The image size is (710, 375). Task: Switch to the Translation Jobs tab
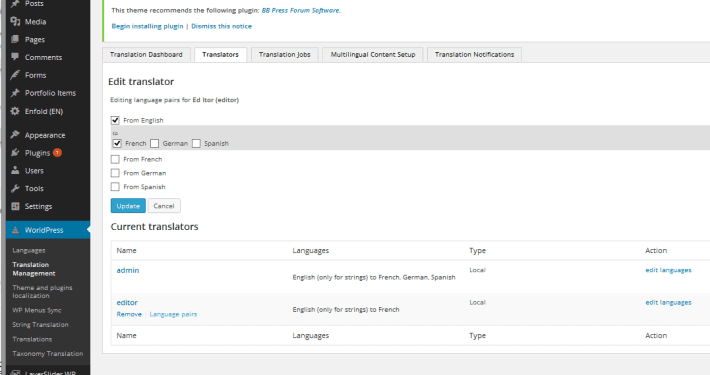[x=285, y=54]
